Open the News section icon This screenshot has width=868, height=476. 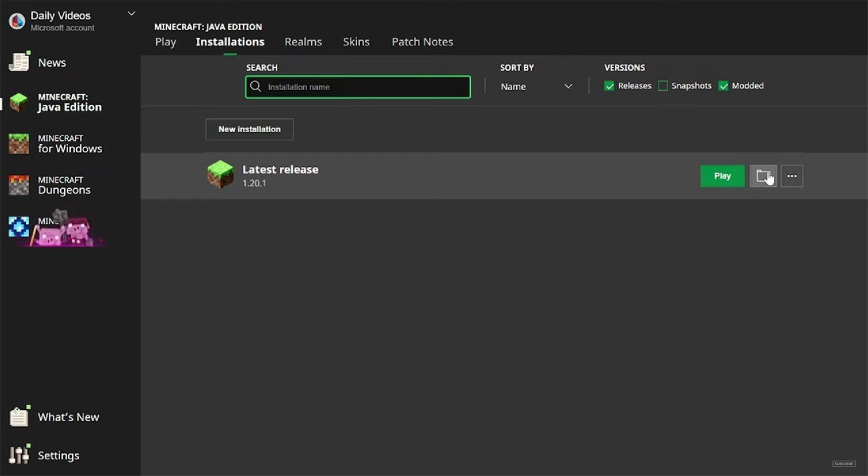coord(19,61)
